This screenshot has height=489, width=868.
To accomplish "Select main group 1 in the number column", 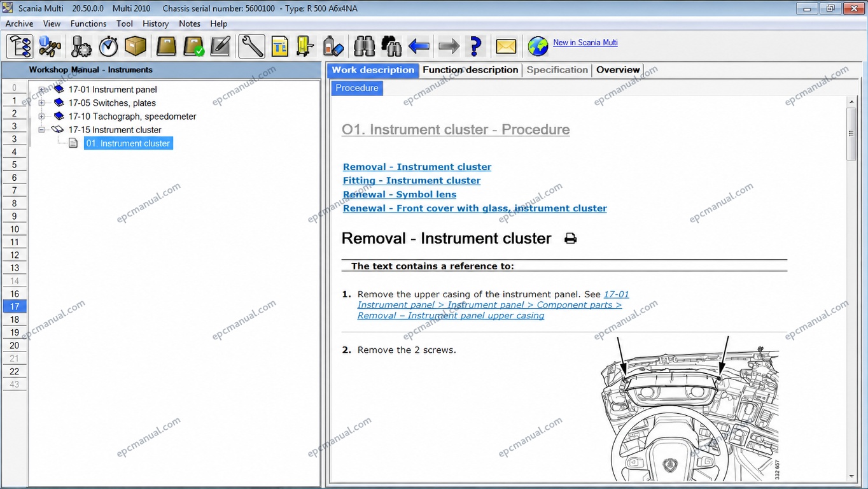I will tap(15, 101).
